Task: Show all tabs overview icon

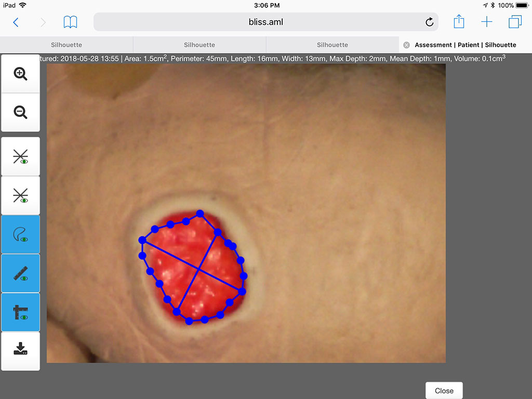Action: 515,22
